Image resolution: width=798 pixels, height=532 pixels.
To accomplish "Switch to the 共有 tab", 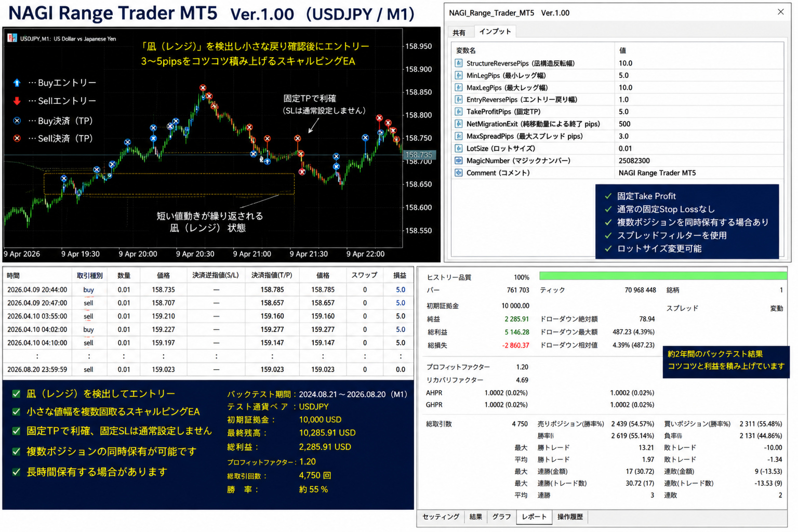I will click(459, 33).
